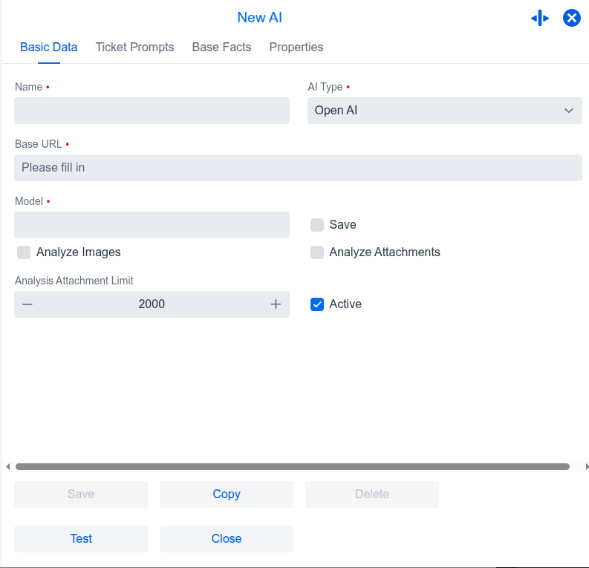Check the Analyze Images option
This screenshot has height=568, width=589.
pyautogui.click(x=24, y=252)
